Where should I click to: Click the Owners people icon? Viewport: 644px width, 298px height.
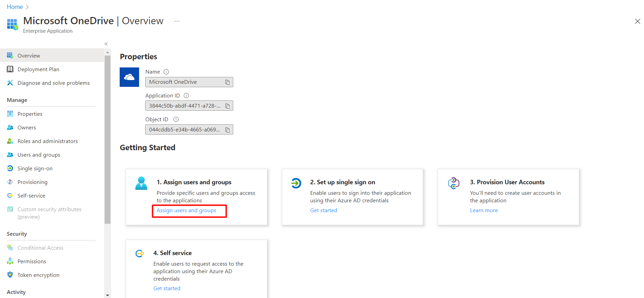click(10, 127)
